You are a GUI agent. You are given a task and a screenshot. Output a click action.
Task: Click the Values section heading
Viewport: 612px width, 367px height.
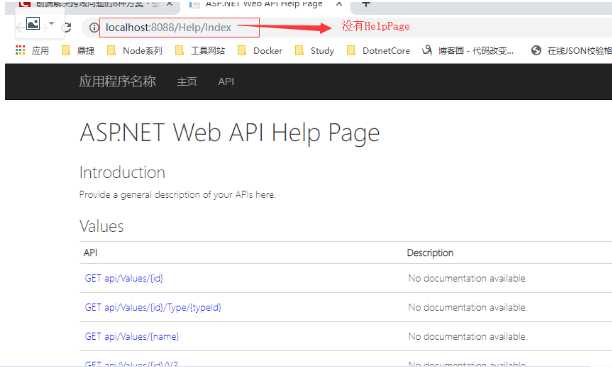[101, 226]
